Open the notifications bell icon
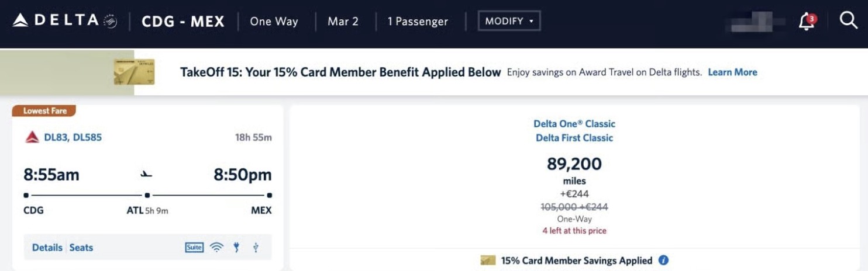The width and height of the screenshot is (868, 271). pos(807,22)
